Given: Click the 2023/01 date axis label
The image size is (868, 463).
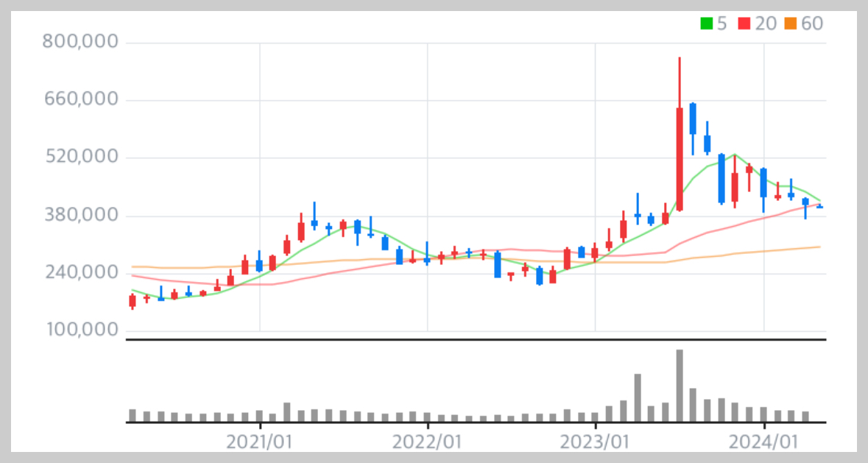Looking at the screenshot, I should click(x=595, y=442).
